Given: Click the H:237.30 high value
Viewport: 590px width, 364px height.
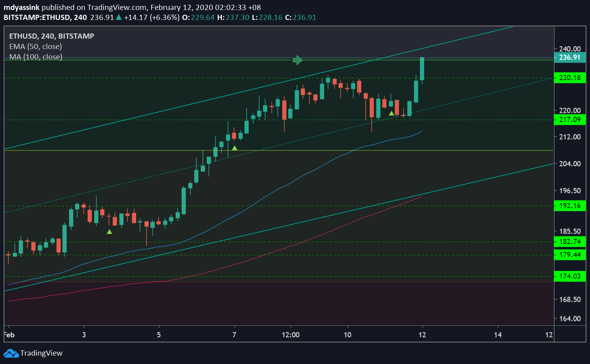Looking at the screenshot, I should pyautogui.click(x=233, y=18).
